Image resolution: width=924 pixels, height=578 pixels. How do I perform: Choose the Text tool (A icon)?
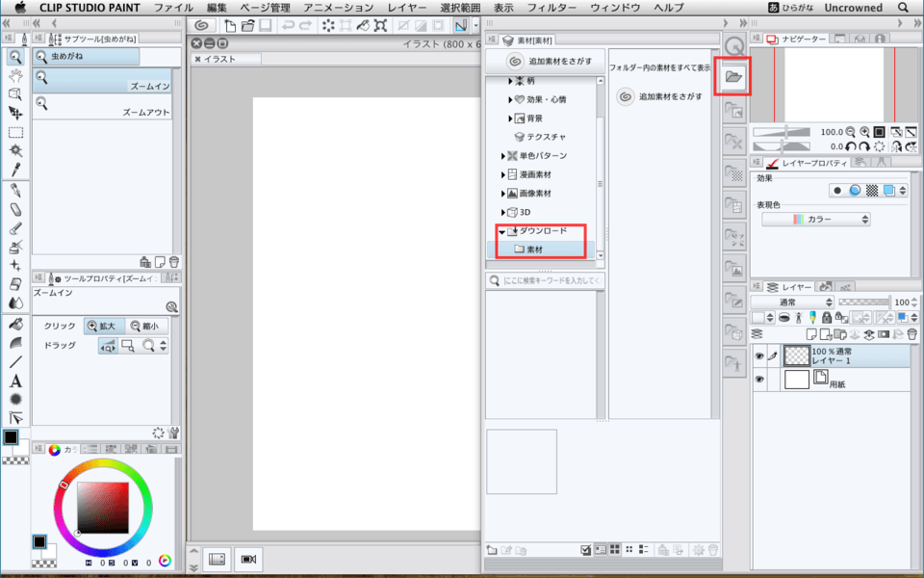(x=15, y=381)
